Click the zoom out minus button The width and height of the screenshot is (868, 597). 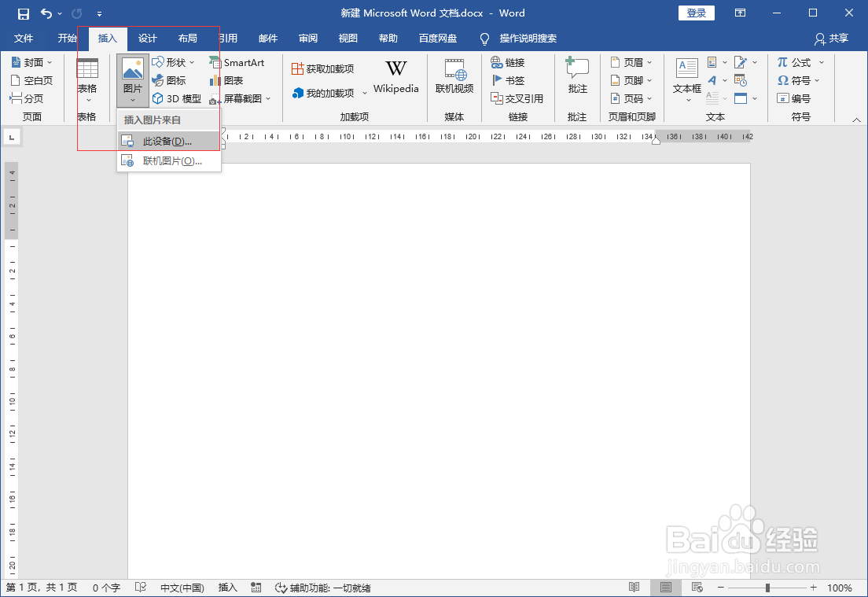[721, 588]
